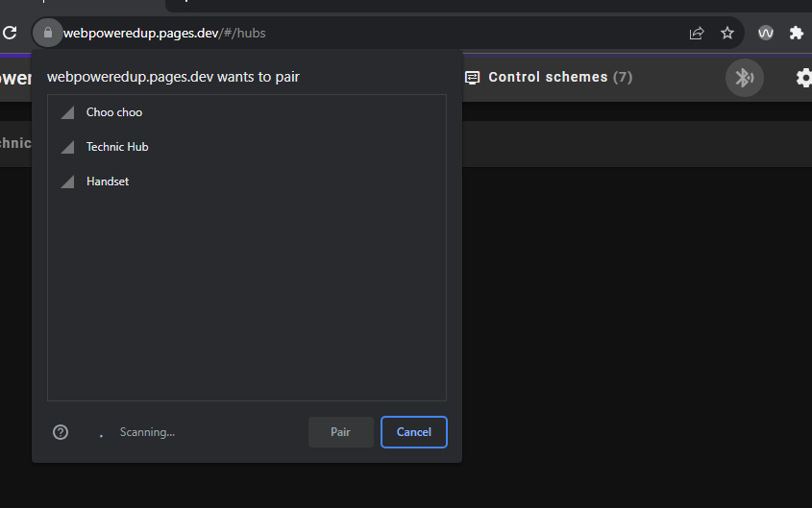Click the Bluetooth connect icon
The image size is (812, 508).
744,78
